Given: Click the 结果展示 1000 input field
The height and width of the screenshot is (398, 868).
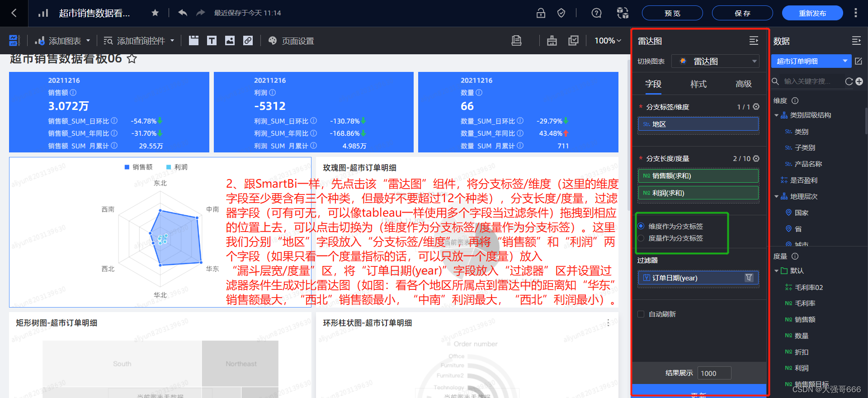Looking at the screenshot, I should (x=714, y=373).
